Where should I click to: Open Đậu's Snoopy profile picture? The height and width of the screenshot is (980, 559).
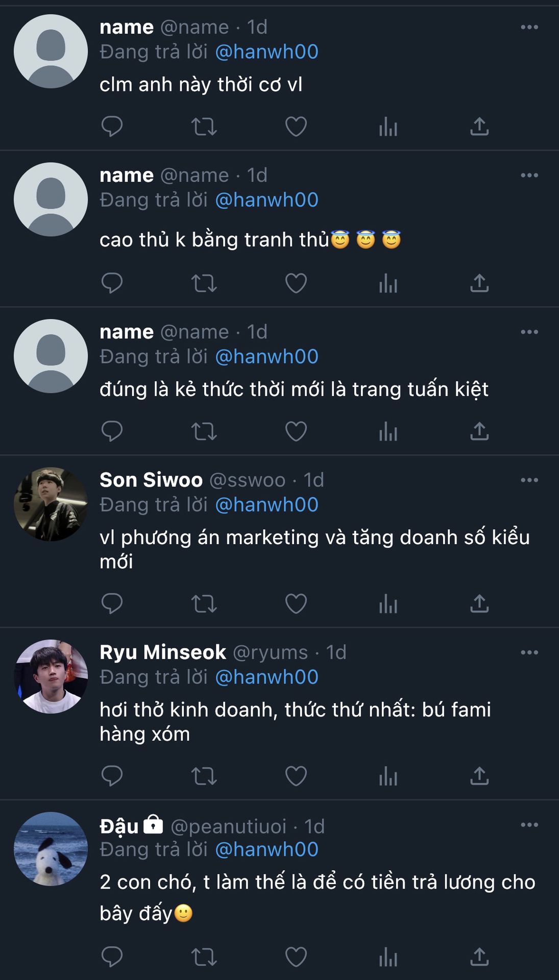tap(51, 849)
